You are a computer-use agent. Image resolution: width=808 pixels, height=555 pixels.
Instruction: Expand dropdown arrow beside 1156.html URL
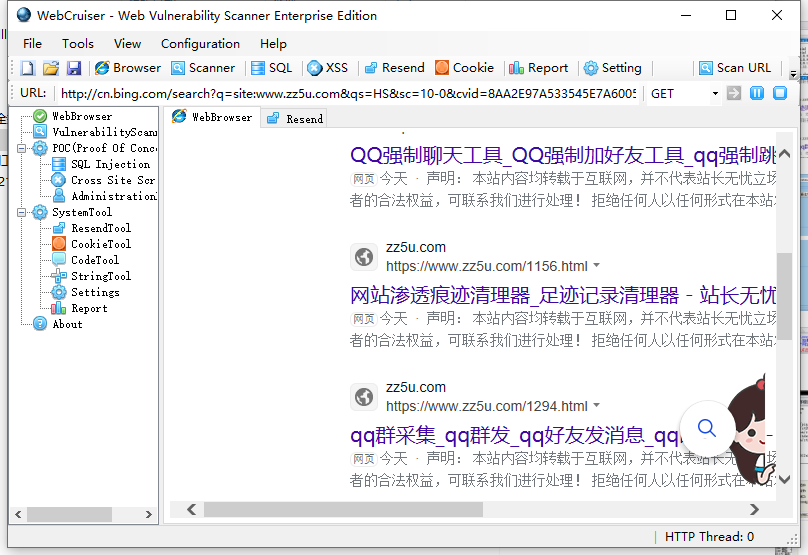coord(596,265)
